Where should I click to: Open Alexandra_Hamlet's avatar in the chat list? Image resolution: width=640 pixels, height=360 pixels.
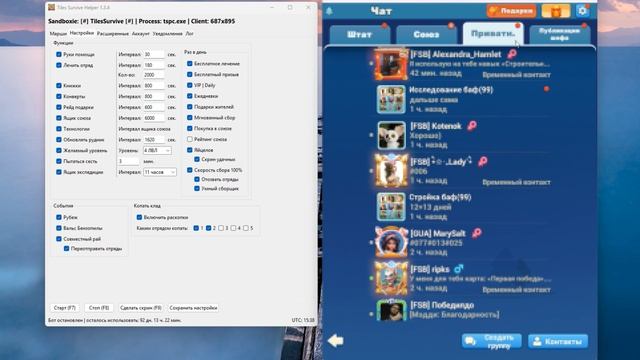click(391, 64)
